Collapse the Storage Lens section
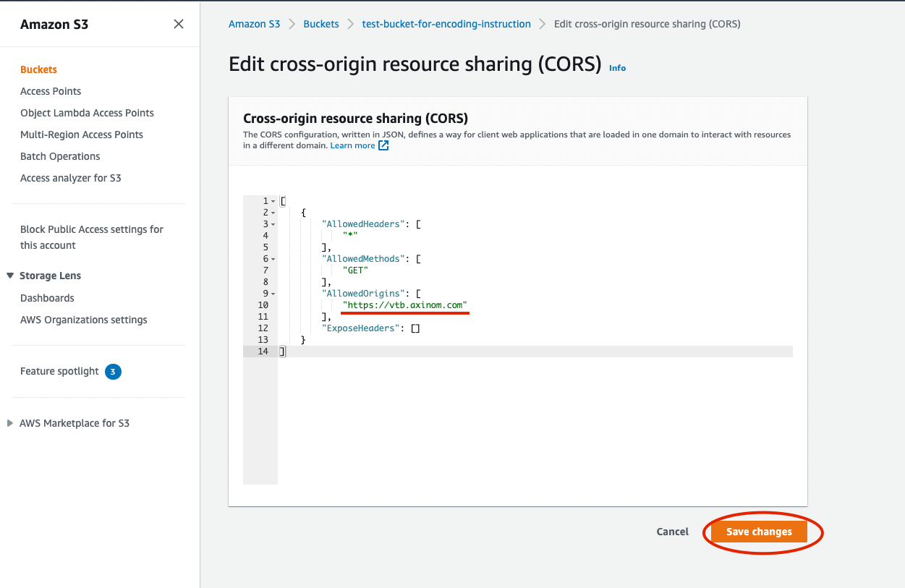905x588 pixels. click(x=10, y=276)
